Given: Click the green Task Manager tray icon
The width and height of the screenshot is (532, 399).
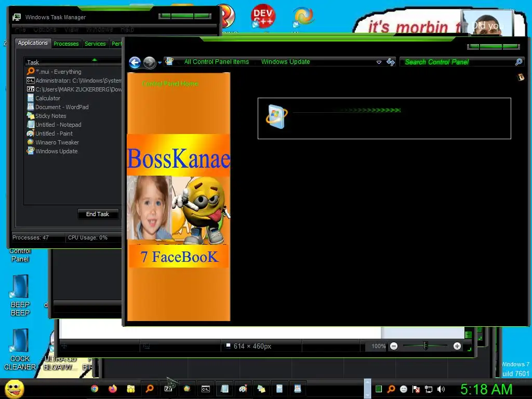Looking at the screenshot, I should point(379,389).
